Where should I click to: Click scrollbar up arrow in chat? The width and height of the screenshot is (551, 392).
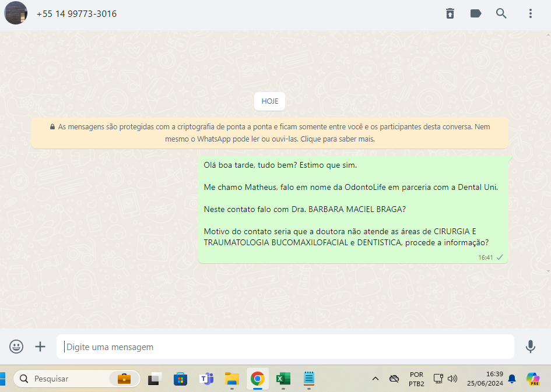(548, 35)
